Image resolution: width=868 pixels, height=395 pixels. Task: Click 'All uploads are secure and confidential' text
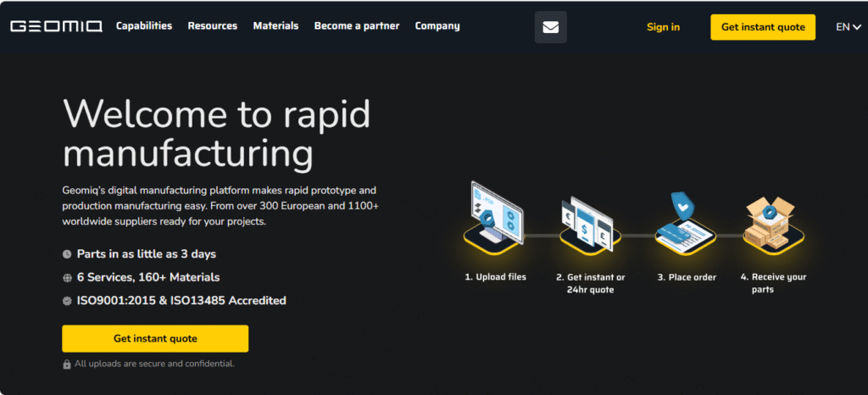pos(154,364)
